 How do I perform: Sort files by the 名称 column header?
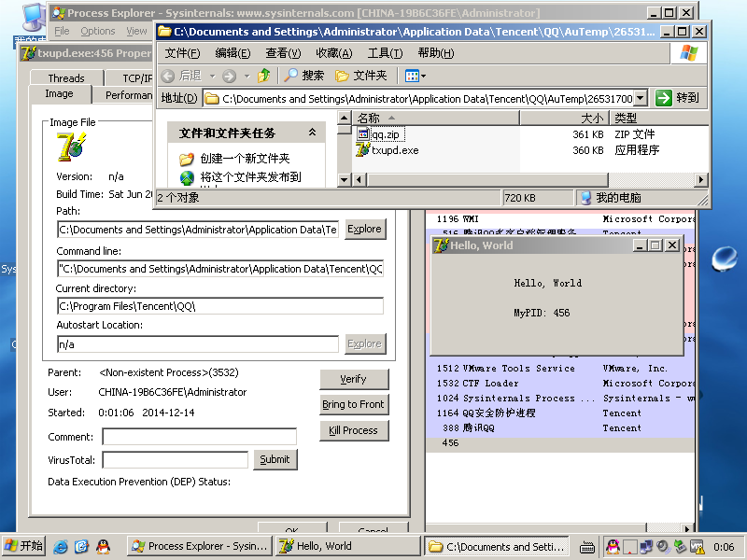tap(435, 118)
